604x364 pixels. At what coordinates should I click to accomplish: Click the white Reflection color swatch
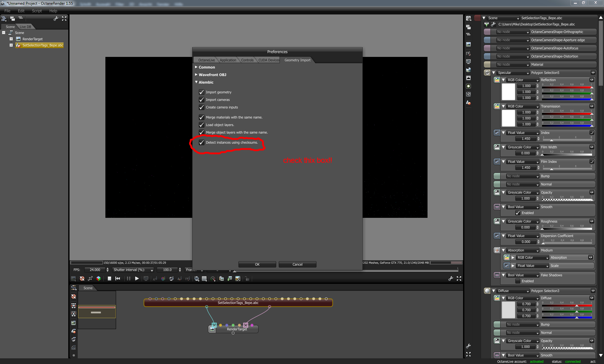coord(508,92)
